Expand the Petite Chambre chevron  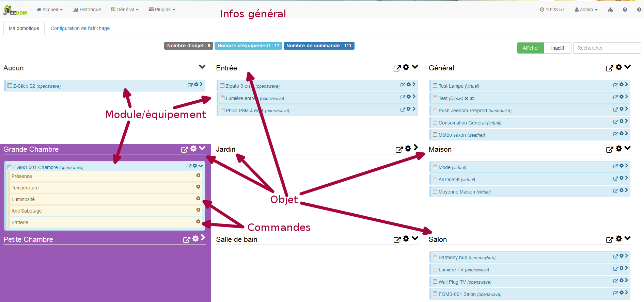[x=203, y=237]
